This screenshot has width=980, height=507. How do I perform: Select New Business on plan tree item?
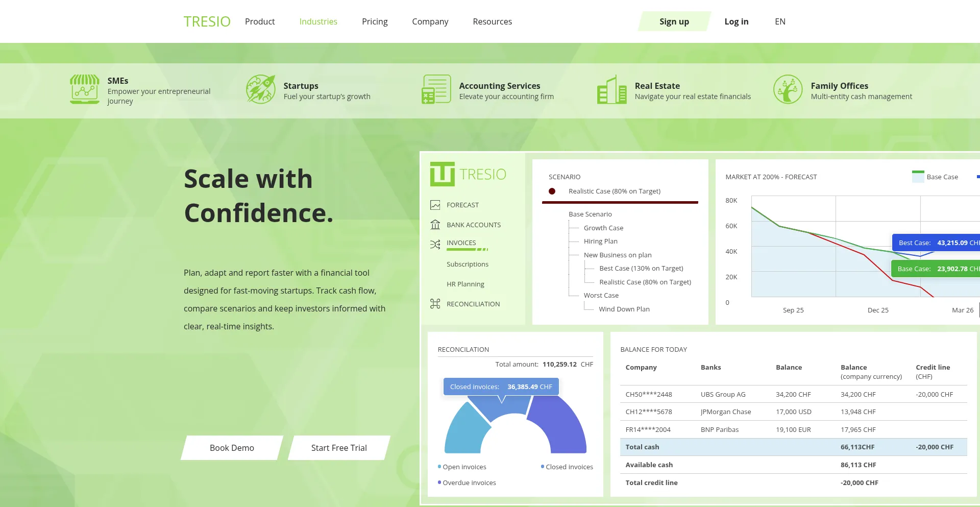[618, 255]
